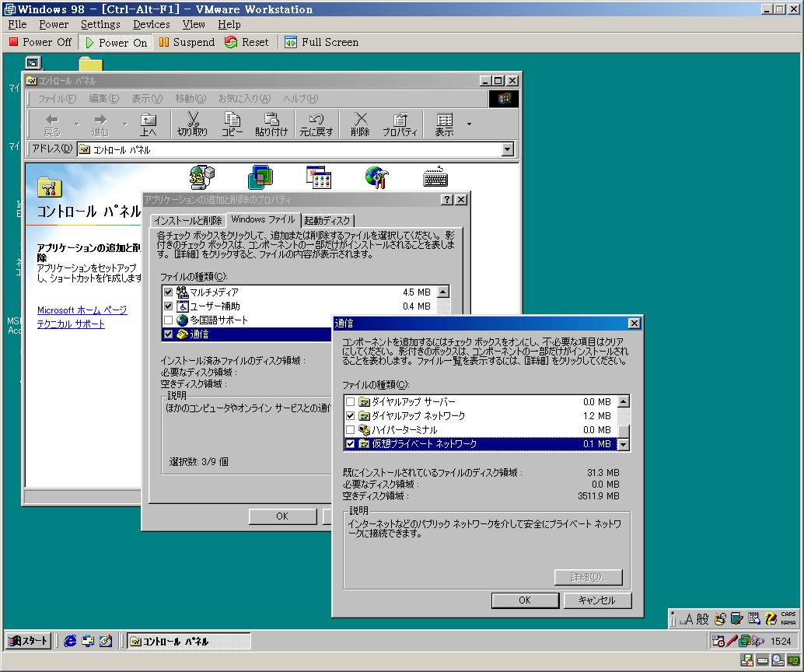Click キャンセル in the 通信 dialog
This screenshot has height=672, width=804.
597,600
